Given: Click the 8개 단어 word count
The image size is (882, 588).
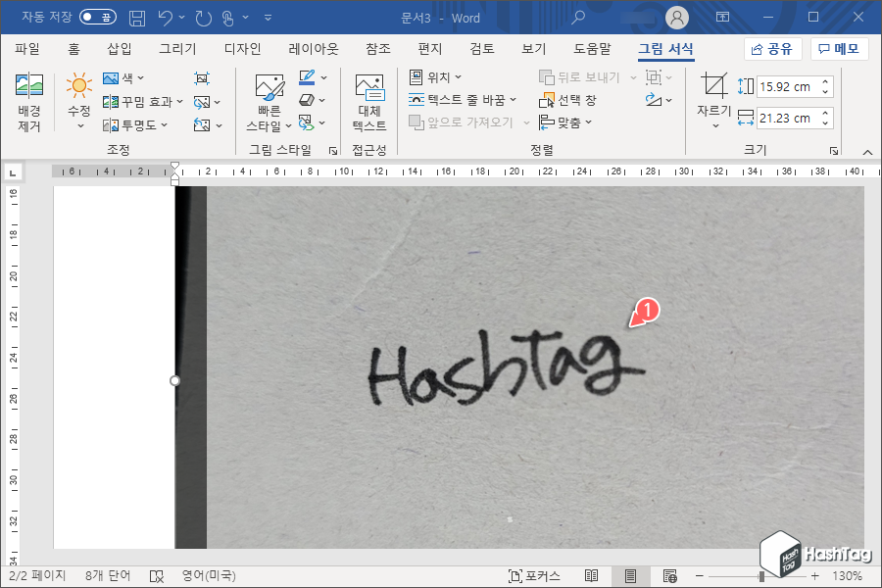Looking at the screenshot, I should tap(108, 575).
